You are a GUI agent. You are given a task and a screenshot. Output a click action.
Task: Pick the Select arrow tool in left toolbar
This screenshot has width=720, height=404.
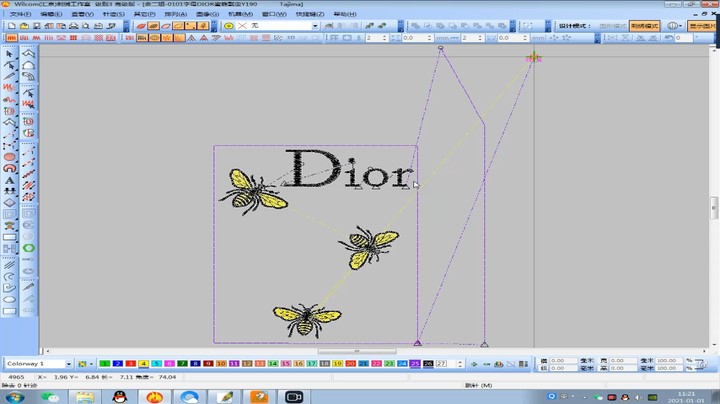9,54
